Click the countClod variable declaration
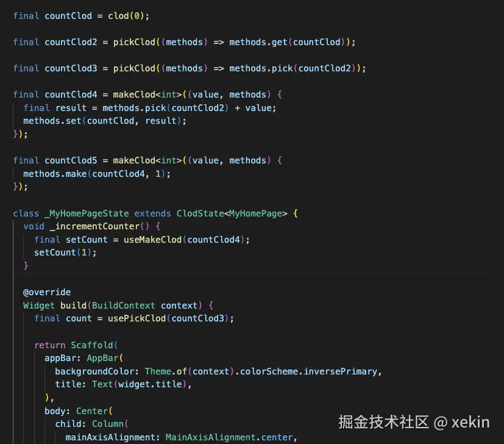This screenshot has height=444, width=504. (x=68, y=15)
